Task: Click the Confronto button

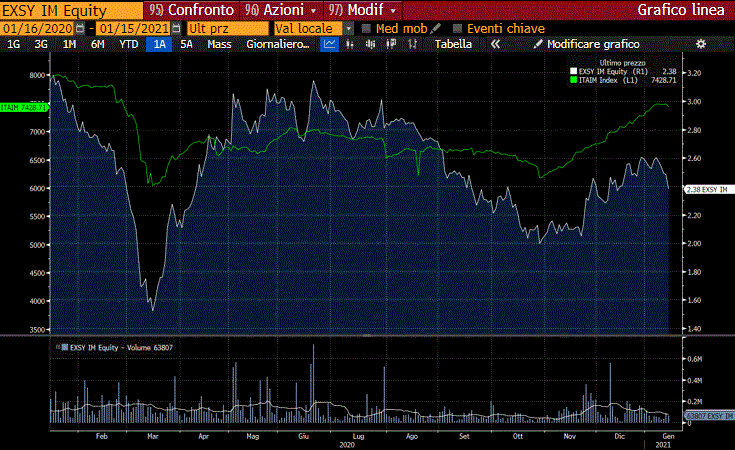Action: (192, 10)
